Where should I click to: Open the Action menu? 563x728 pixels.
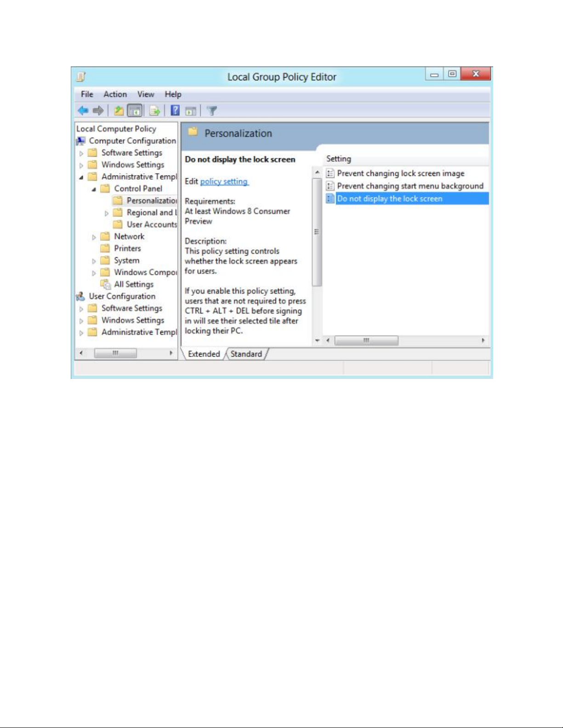click(x=115, y=94)
